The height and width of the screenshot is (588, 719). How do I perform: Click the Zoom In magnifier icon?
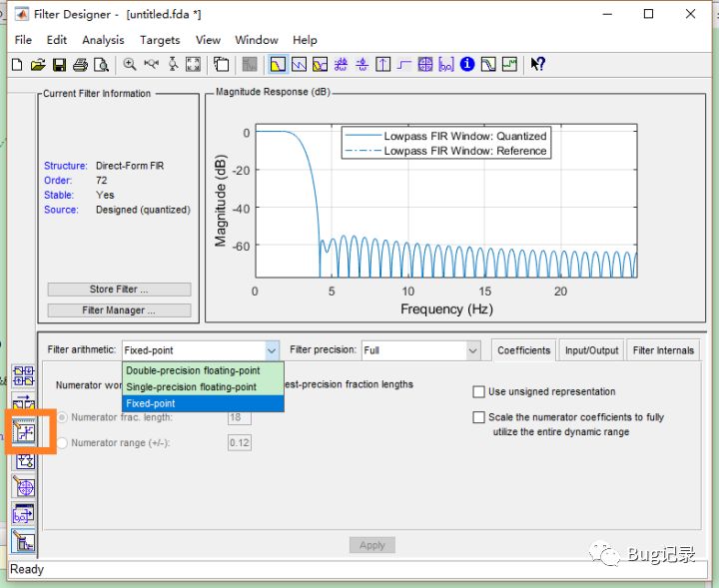coord(130,65)
